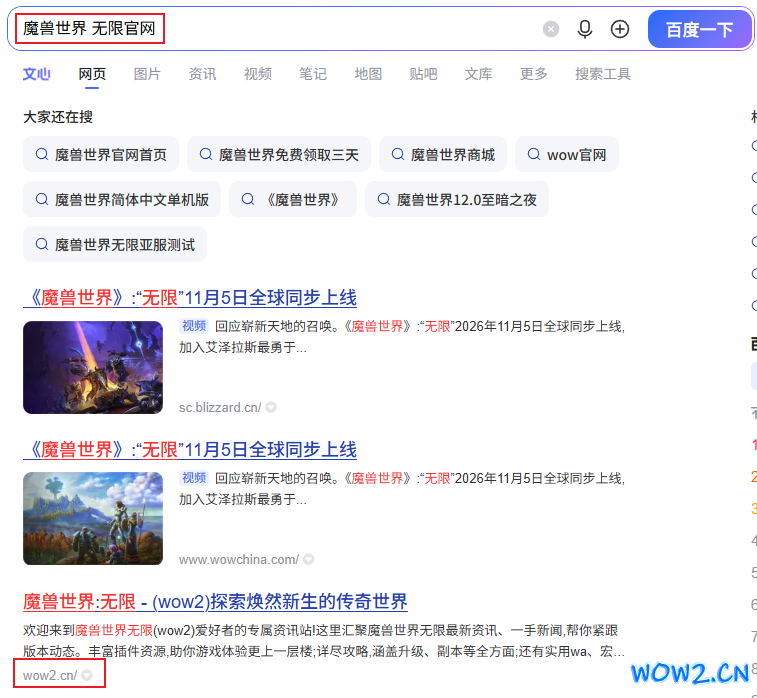Open the 文库 tab

(x=478, y=74)
